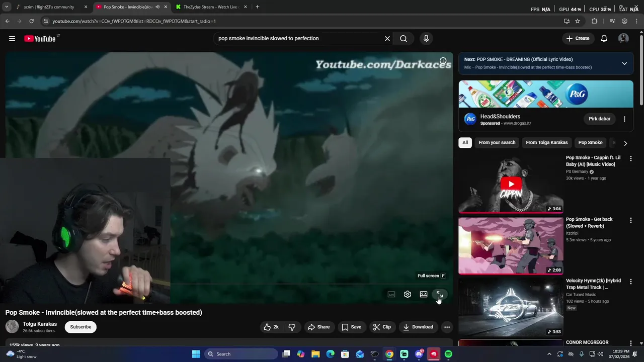Open Microsoft Edge from the taskbar

(x=330, y=354)
